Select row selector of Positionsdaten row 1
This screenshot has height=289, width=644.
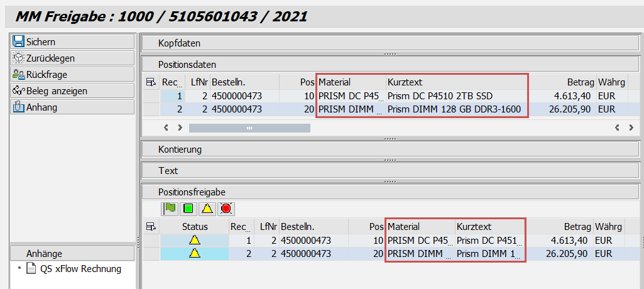(151, 96)
